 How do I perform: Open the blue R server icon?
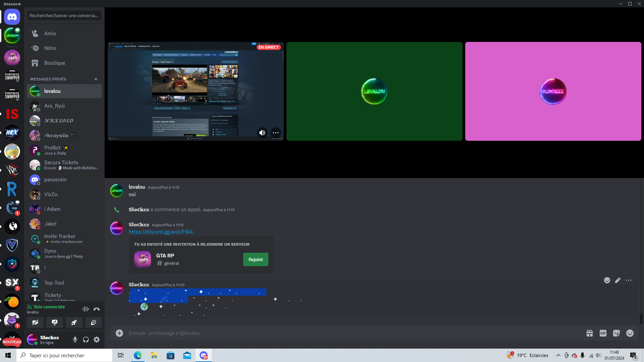tap(12, 189)
